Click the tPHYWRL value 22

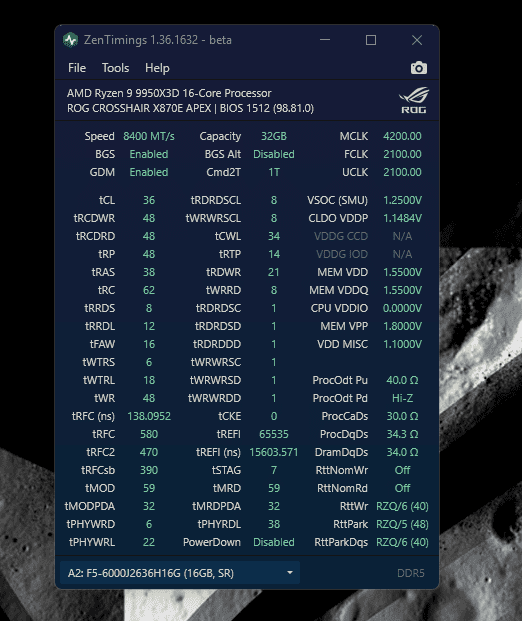click(x=149, y=542)
